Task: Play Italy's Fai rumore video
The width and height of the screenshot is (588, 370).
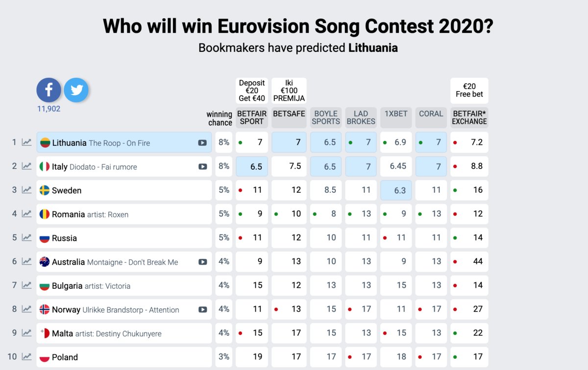Action: click(x=202, y=166)
